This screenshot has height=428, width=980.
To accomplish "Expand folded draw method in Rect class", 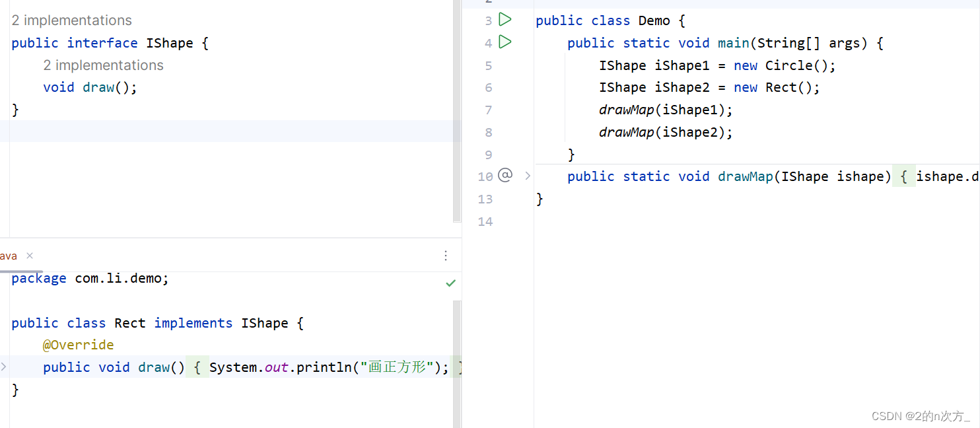I will pos(3,367).
